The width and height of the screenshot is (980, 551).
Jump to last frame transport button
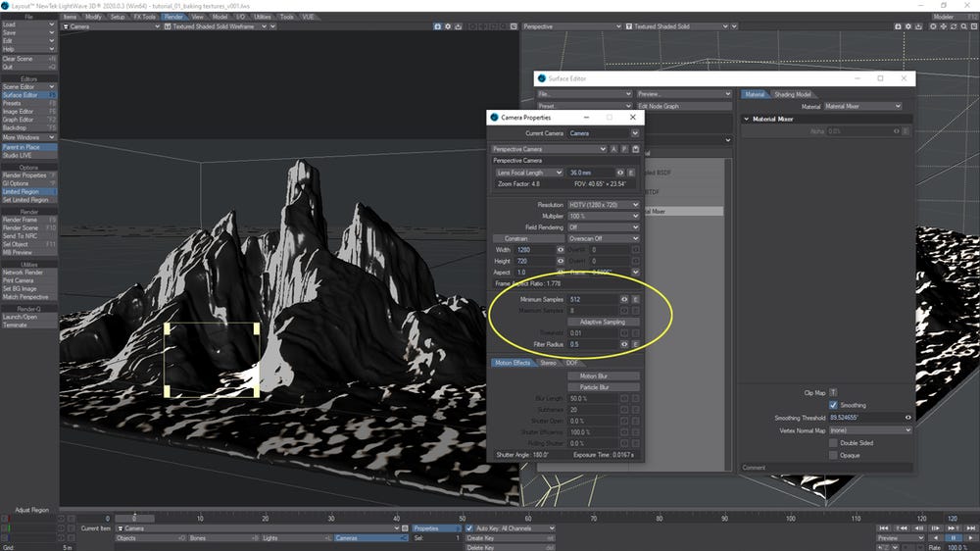[970, 528]
